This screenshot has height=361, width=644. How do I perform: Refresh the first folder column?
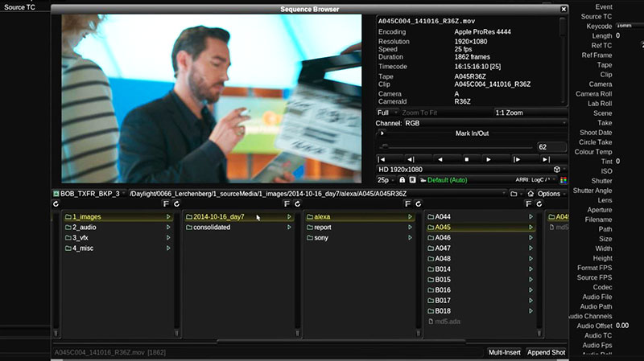click(x=56, y=204)
